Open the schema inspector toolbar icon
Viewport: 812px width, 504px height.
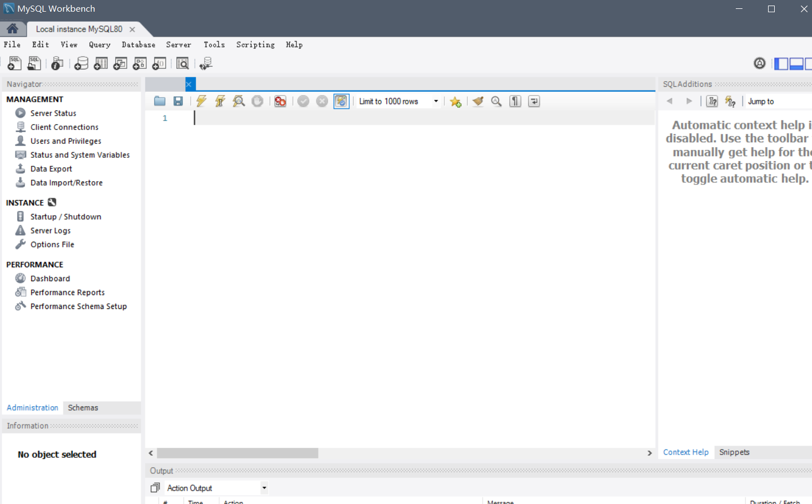[57, 63]
